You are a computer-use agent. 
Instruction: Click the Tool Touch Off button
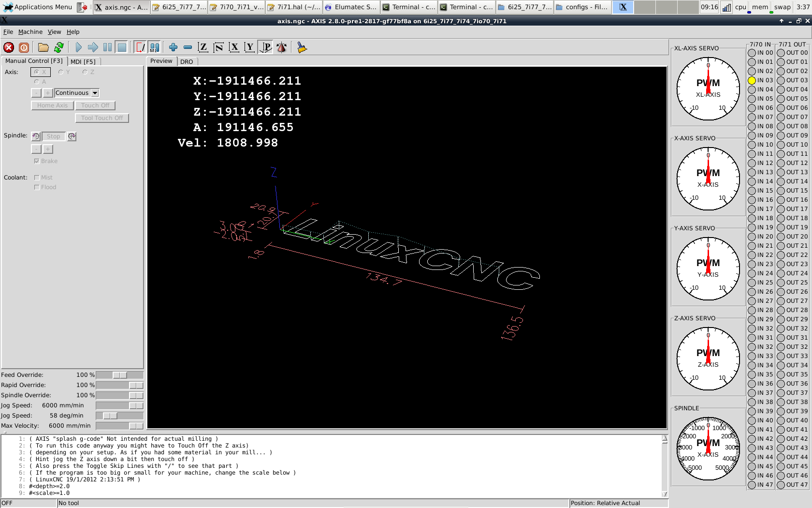pos(102,118)
